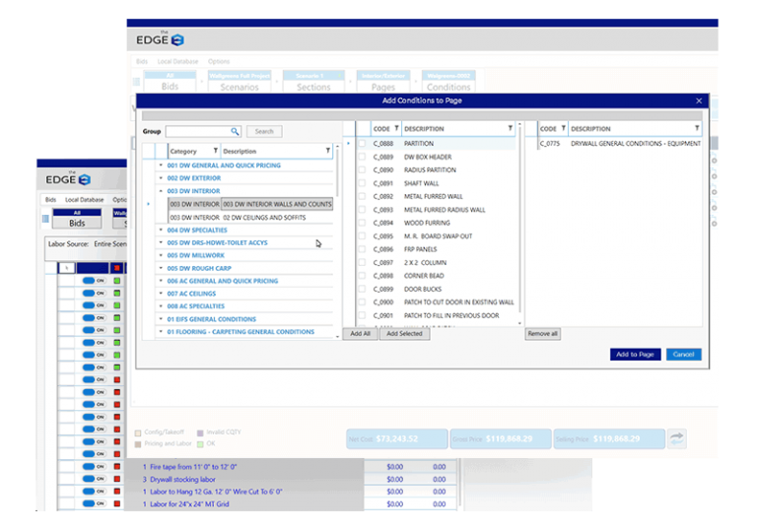This screenshot has height=532, width=757.
Task: Check the box for C_0892 METAL FURRED WALL
Action: tap(362, 196)
